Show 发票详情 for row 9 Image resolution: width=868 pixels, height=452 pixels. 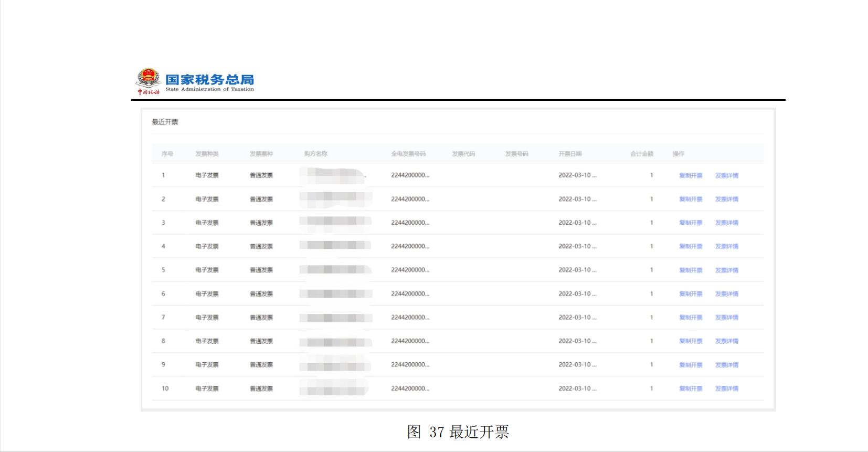tap(726, 365)
